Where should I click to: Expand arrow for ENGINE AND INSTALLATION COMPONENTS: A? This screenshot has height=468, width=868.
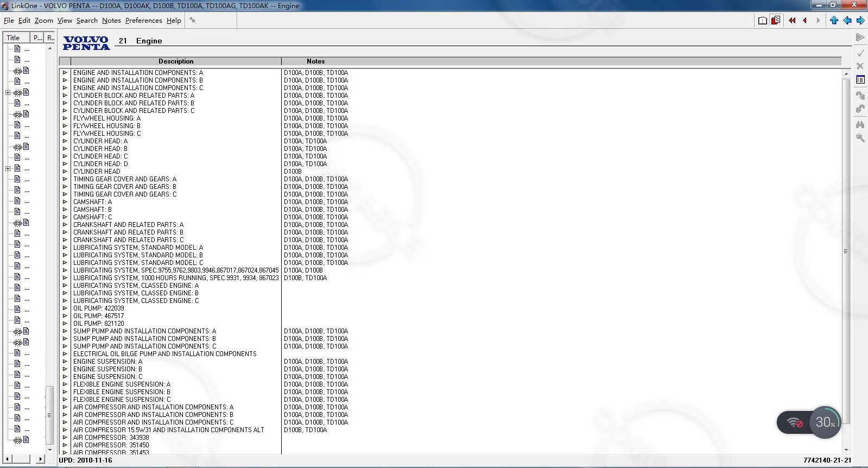pos(65,73)
